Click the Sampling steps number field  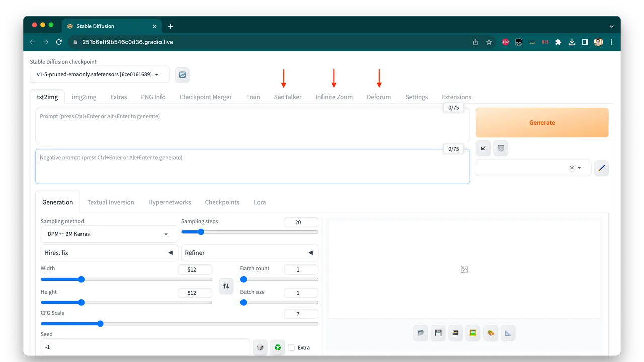(301, 222)
